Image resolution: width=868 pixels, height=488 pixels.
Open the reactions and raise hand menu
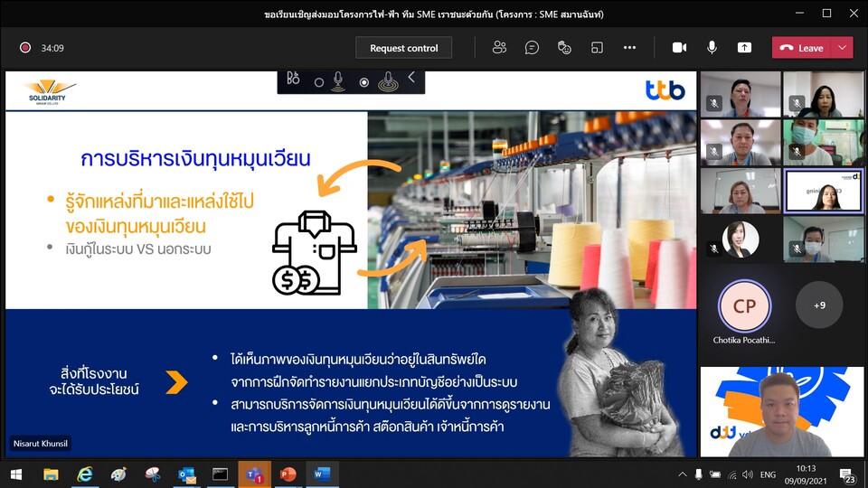coord(564,48)
